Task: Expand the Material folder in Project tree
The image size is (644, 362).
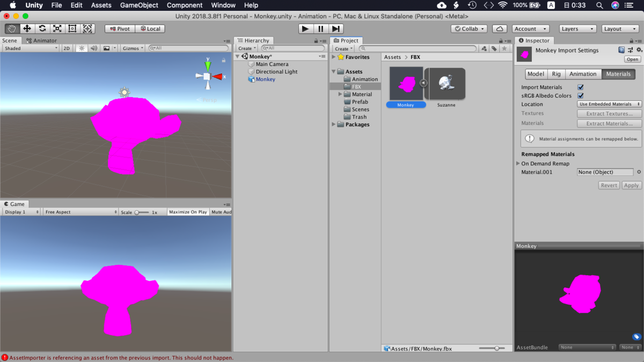Action: point(340,94)
